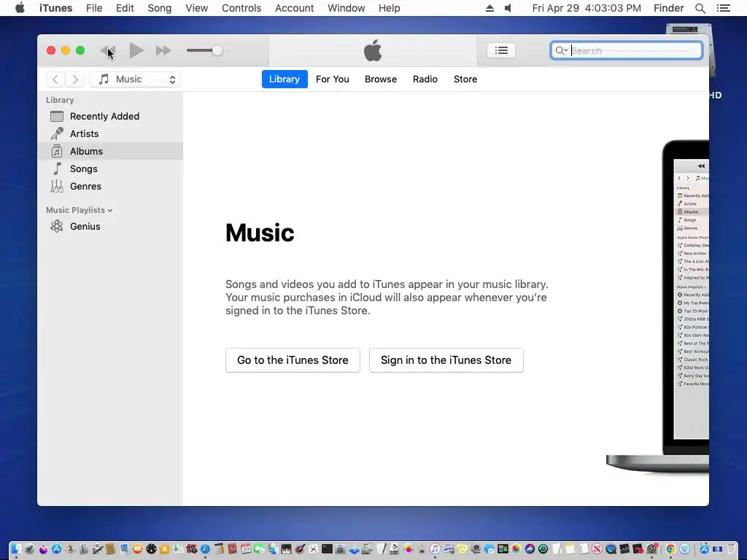Open the Genius playlist
747x560 pixels.
[x=110, y=226]
